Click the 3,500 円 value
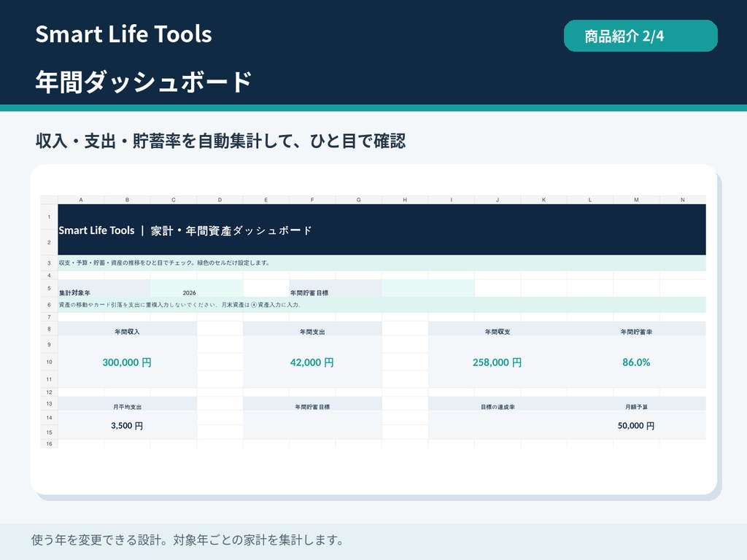This screenshot has height=560, width=747. pos(127,426)
